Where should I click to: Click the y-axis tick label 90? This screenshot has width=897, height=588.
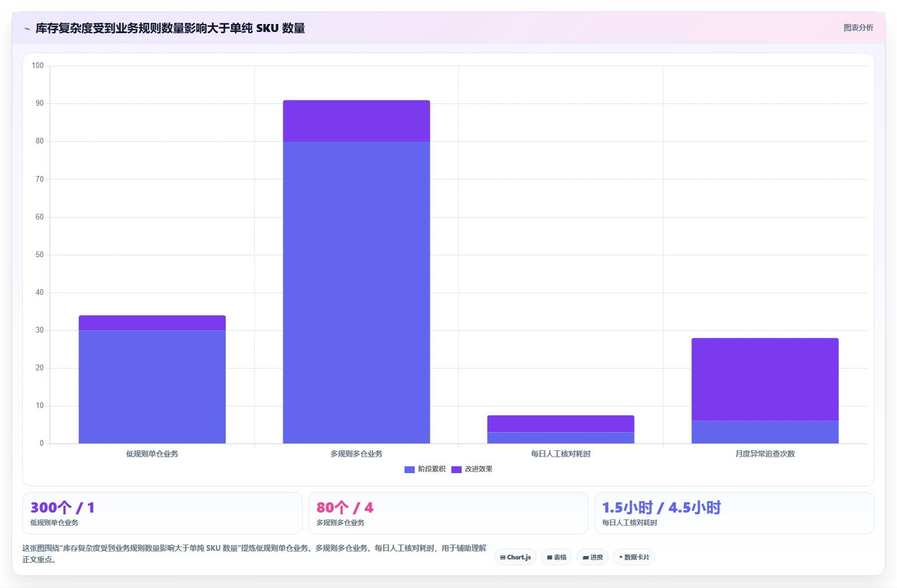pyautogui.click(x=39, y=103)
